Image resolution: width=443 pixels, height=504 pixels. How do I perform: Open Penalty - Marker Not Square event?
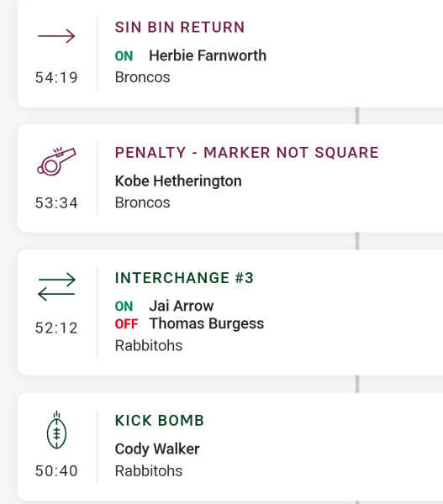pos(247,152)
